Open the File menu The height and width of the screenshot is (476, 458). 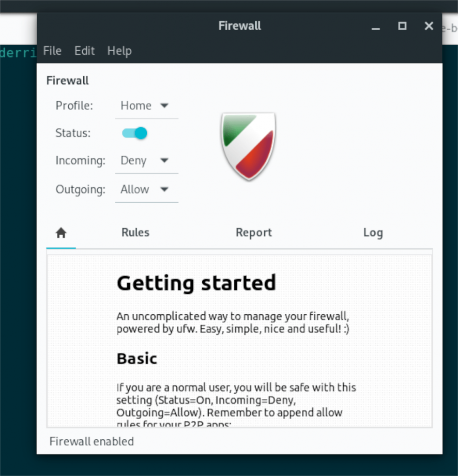(x=52, y=51)
